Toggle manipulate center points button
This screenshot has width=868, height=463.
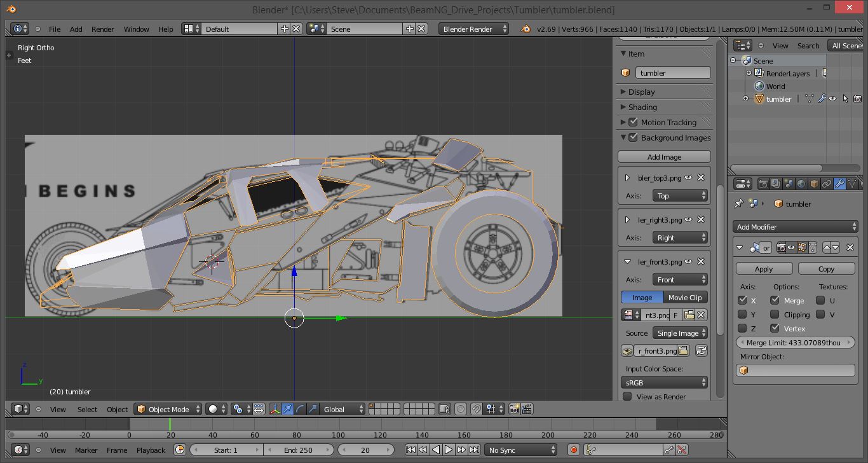pyautogui.click(x=259, y=409)
